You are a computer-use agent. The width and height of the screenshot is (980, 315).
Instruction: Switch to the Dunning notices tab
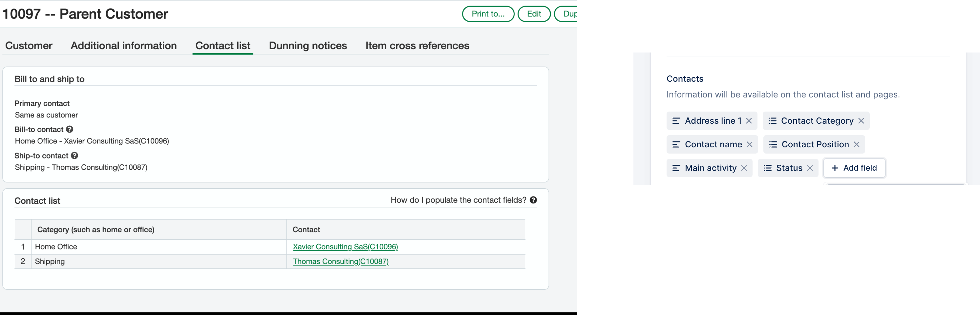pos(308,46)
